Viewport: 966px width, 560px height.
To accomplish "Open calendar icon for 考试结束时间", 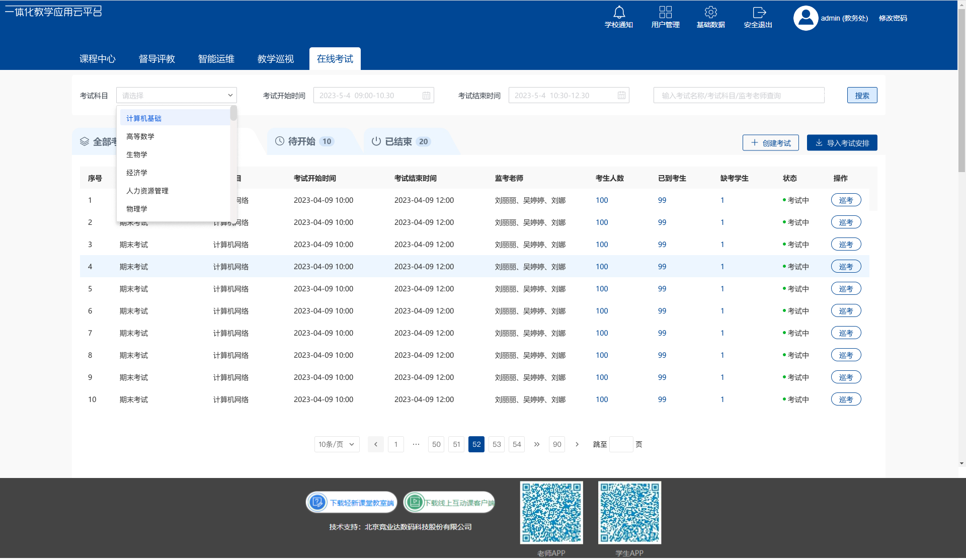I will click(x=621, y=96).
